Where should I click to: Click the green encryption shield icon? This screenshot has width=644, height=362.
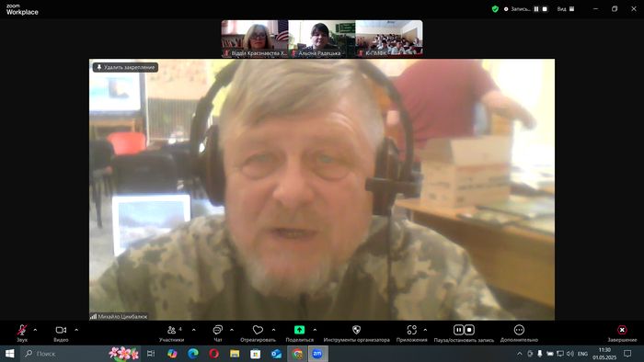pos(495,8)
